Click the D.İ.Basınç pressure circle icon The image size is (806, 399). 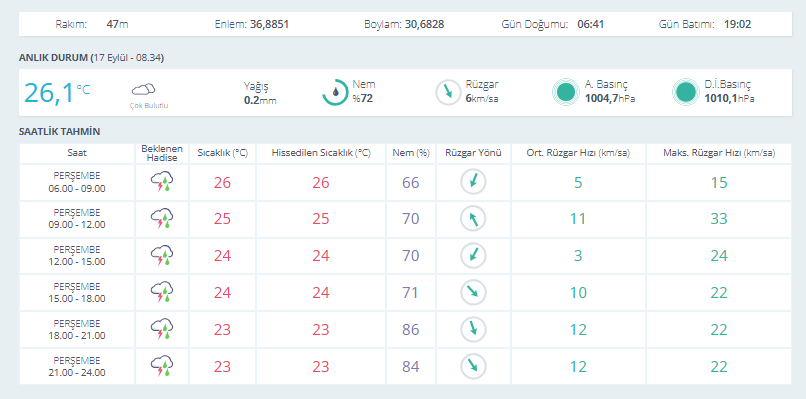[x=686, y=93]
